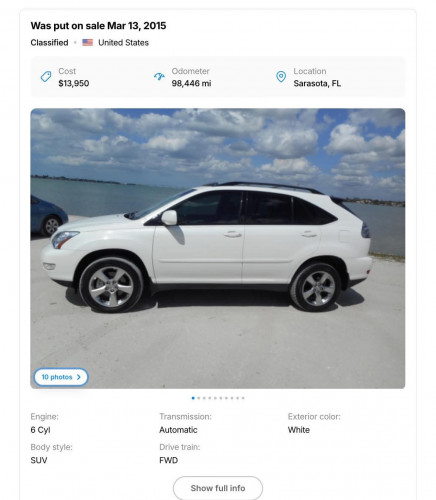Click the Exterior color White value
436x500 pixels.
(x=299, y=430)
